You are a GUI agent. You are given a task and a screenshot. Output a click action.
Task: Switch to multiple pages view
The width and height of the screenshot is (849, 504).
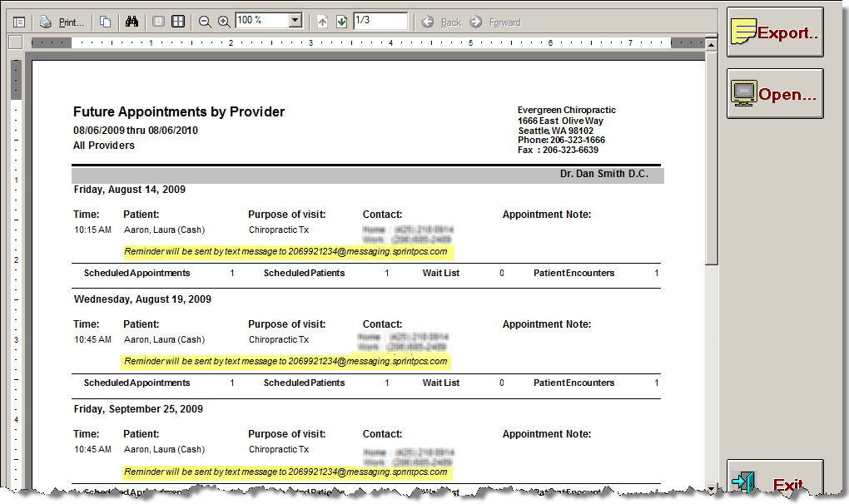tap(178, 22)
